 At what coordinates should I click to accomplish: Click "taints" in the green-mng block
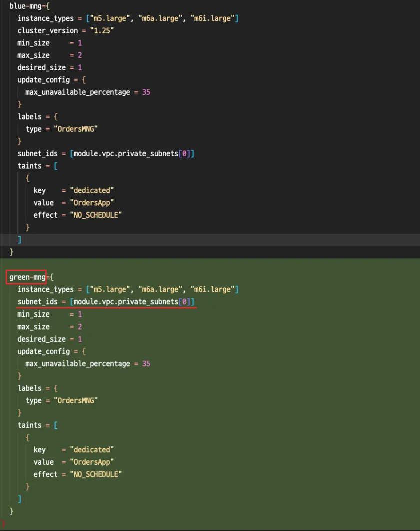click(x=30, y=425)
